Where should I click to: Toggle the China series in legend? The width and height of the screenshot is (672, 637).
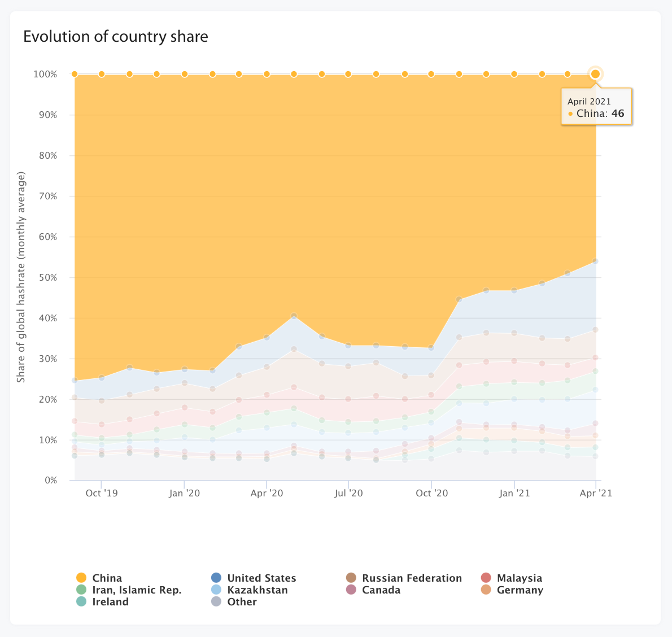tap(99, 578)
